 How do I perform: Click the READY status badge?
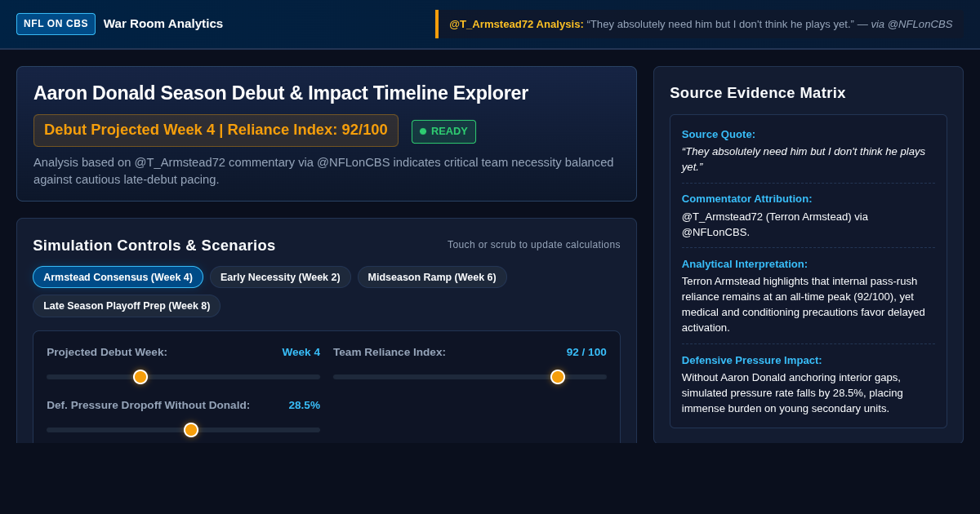(443, 131)
